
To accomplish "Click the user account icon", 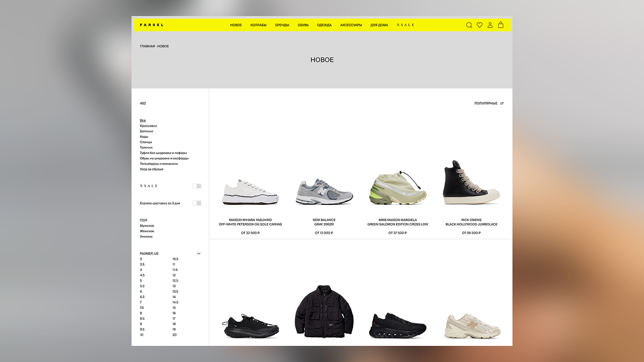I will (490, 25).
